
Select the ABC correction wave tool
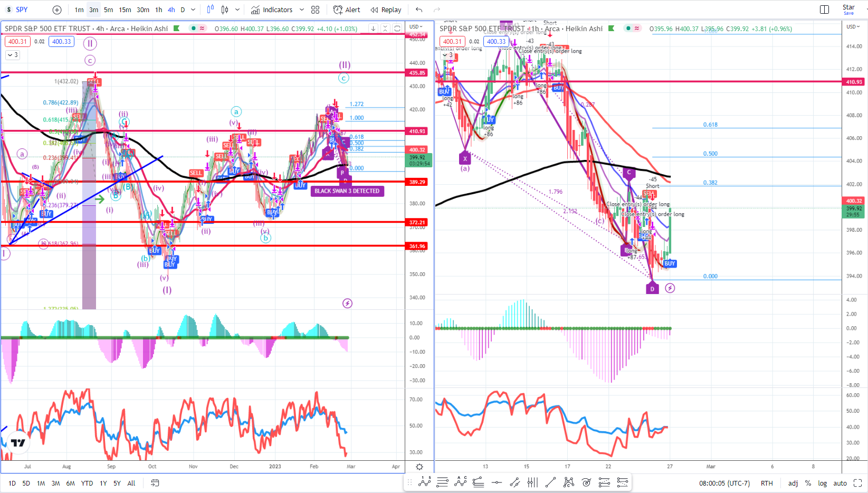pyautogui.click(x=461, y=482)
